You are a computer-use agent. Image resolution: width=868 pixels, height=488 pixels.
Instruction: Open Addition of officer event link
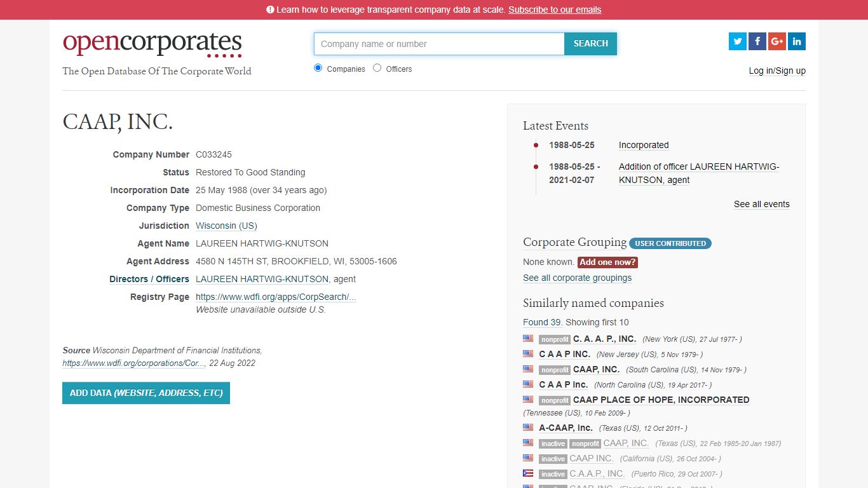699,173
